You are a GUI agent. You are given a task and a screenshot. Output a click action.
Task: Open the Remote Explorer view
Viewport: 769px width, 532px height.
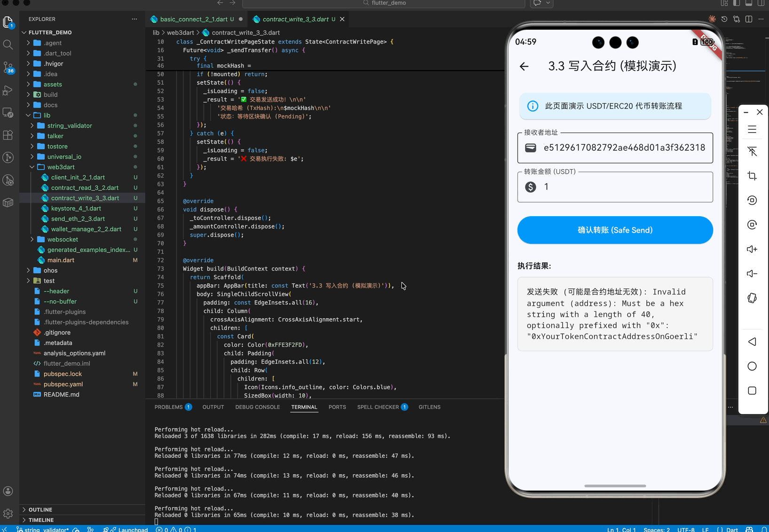coord(8,113)
